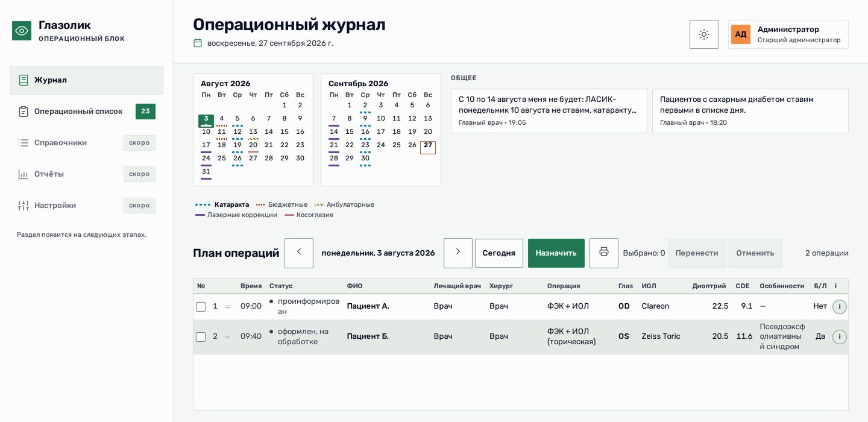The height and width of the screenshot is (422, 868).
Task: Click the Zeiss Toric IOL cell
Action: point(661,336)
